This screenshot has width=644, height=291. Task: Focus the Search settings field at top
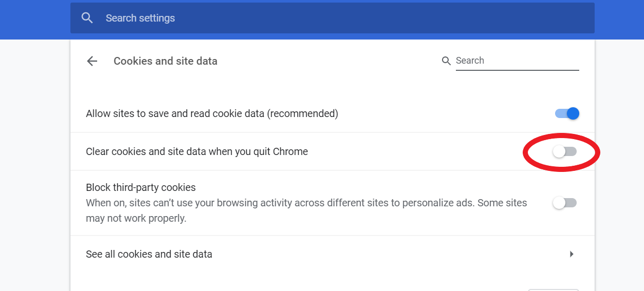pyautogui.click(x=308, y=18)
